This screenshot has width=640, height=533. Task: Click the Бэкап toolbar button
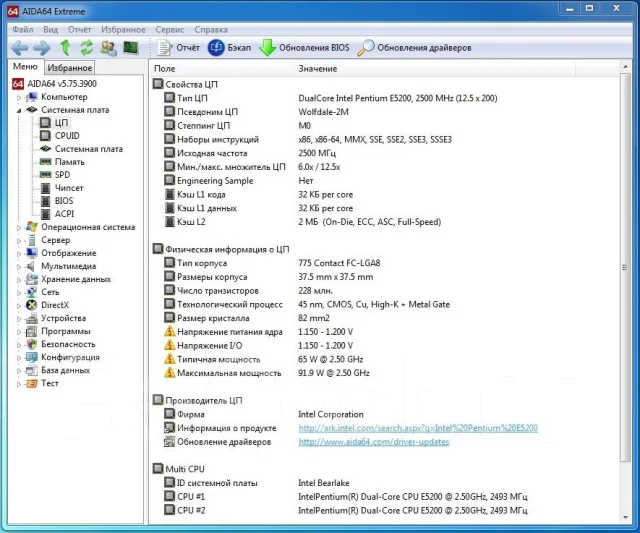[229, 48]
